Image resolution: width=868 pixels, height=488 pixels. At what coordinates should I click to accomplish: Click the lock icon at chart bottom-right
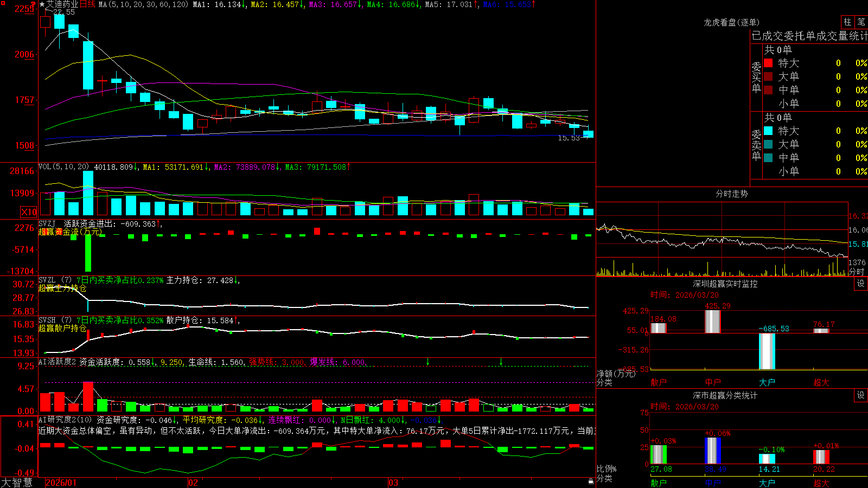click(x=591, y=481)
